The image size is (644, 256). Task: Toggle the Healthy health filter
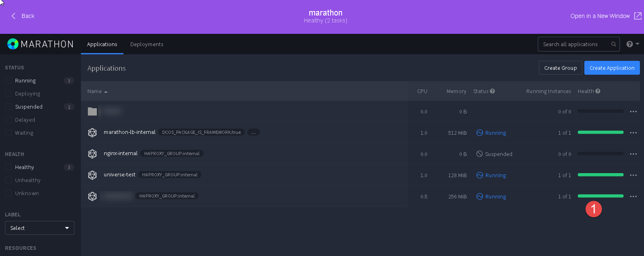(8, 167)
